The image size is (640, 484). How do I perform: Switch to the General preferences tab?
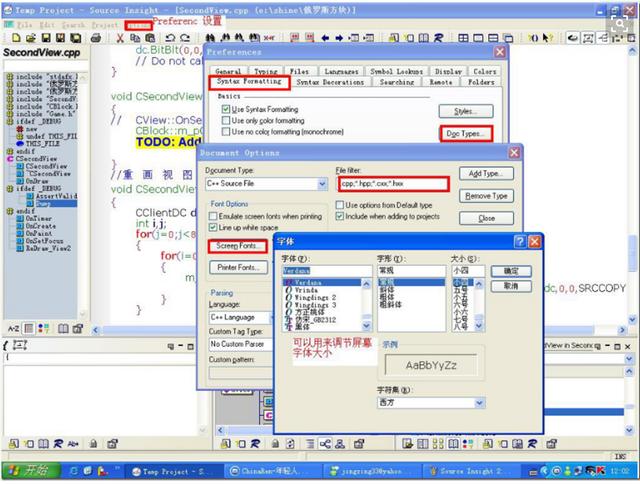(228, 71)
